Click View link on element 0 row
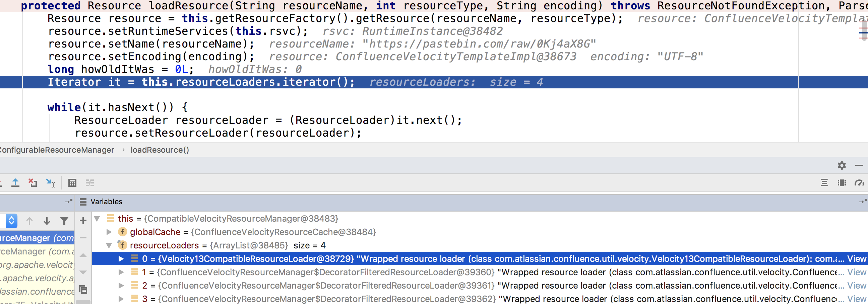Image resolution: width=868 pixels, height=304 pixels. point(857,258)
